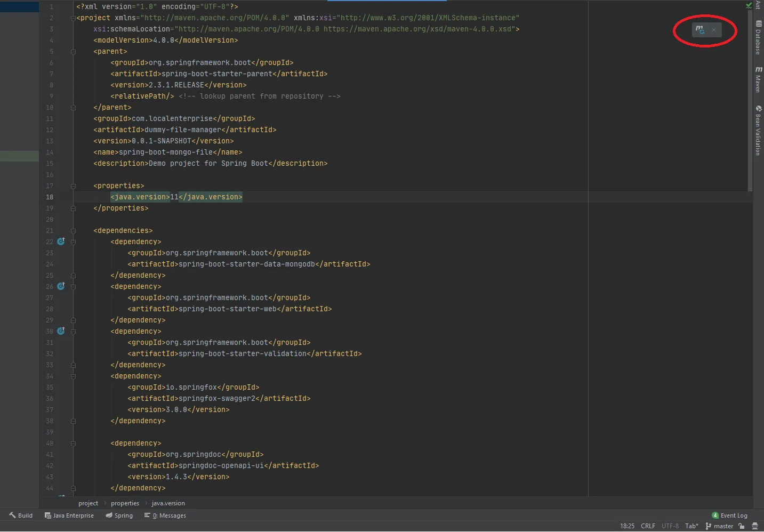Open the code inspection settings icon in status bar

(755, 526)
